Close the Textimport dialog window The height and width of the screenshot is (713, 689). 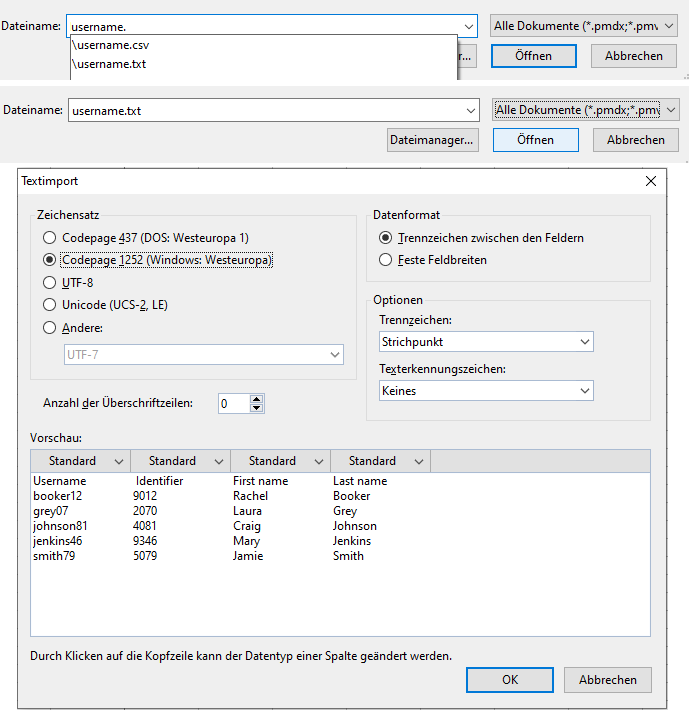coord(651,181)
